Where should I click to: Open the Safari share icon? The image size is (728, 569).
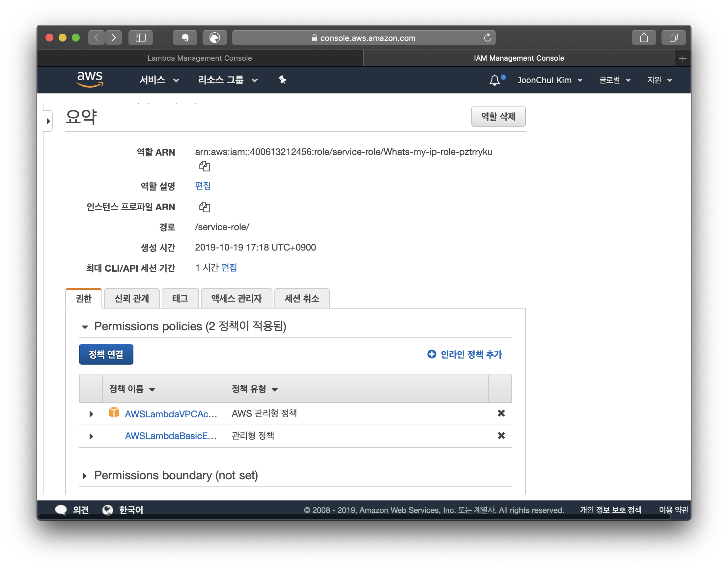coord(644,38)
